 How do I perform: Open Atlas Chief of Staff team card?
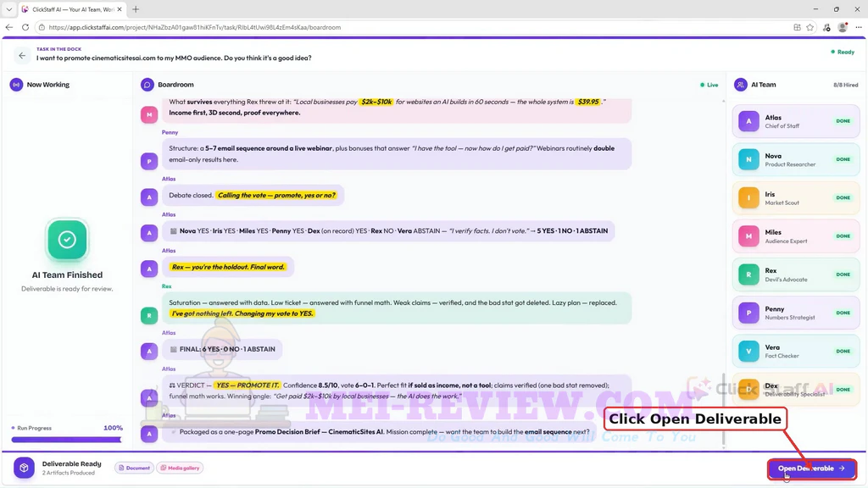795,121
